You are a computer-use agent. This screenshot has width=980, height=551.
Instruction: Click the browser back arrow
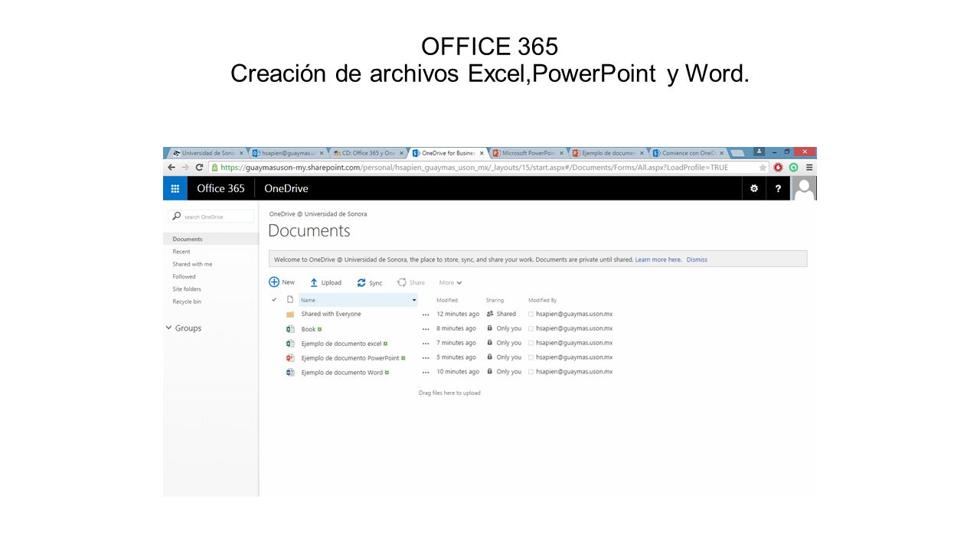point(171,168)
